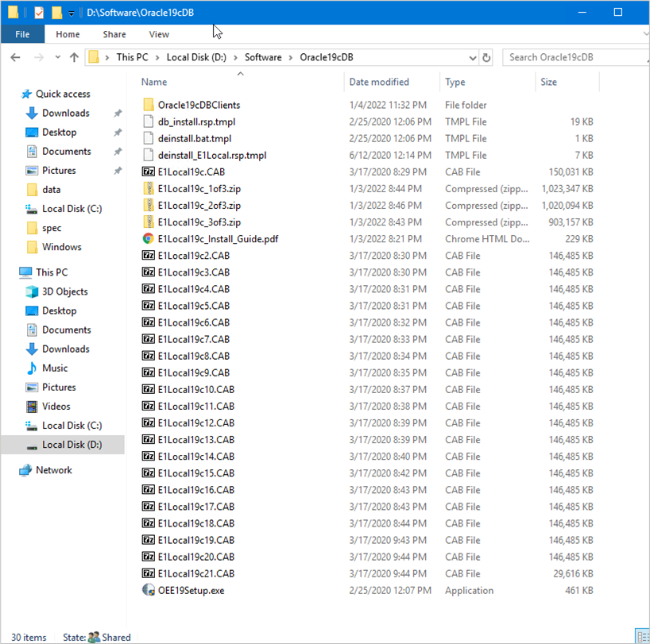Click the Local Disk (D:) drive icon
This screenshot has height=644, width=650.
32,445
